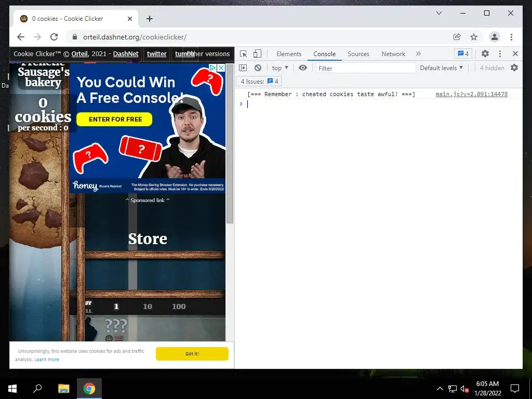Viewport: 532px width, 399px height.
Task: Open the taskbar clock showing 6:05 AM
Action: click(487, 389)
